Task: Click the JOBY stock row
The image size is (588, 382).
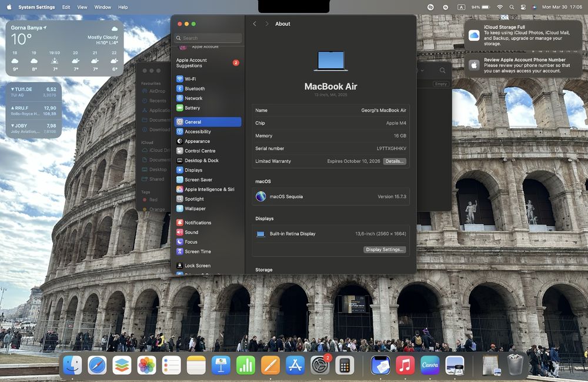Action: 34,129
